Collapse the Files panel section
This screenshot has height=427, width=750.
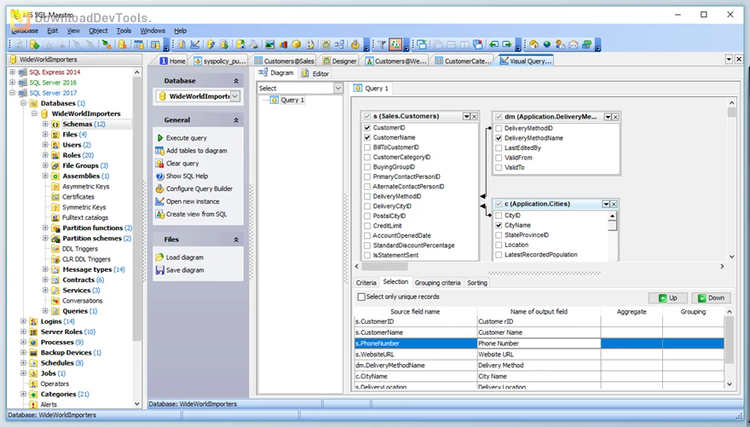236,240
